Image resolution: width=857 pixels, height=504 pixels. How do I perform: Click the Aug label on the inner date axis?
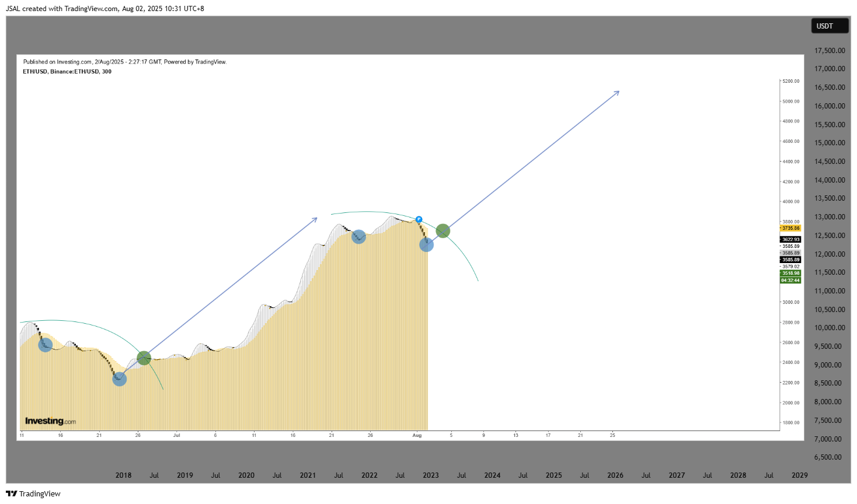(417, 435)
